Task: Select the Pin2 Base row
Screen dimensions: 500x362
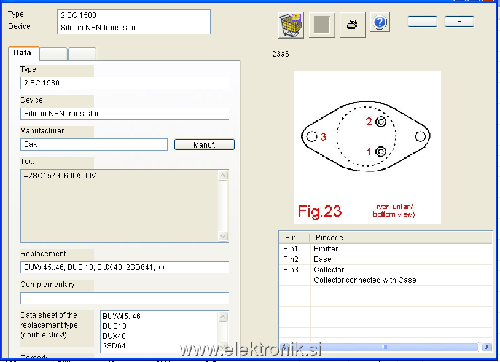Action: [x=385, y=259]
